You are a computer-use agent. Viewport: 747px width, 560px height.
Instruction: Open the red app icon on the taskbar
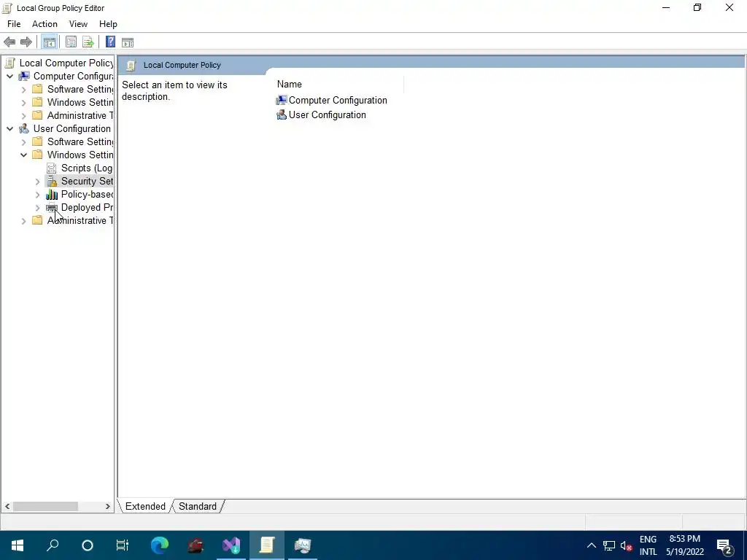tap(196, 545)
